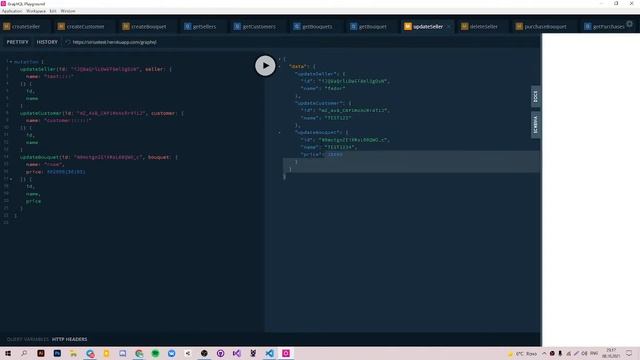Close the updateSeller tab
This screenshot has height=360, width=640.
click(x=449, y=27)
